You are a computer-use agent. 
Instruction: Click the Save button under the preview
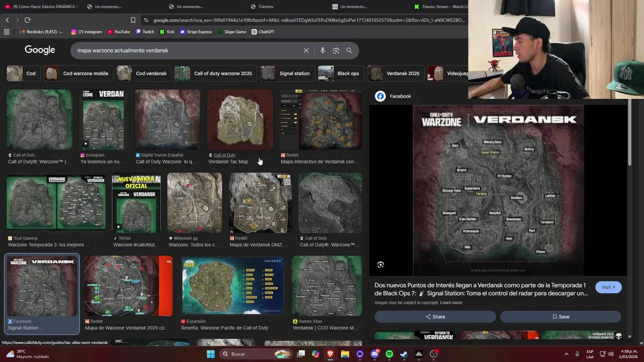(x=560, y=317)
